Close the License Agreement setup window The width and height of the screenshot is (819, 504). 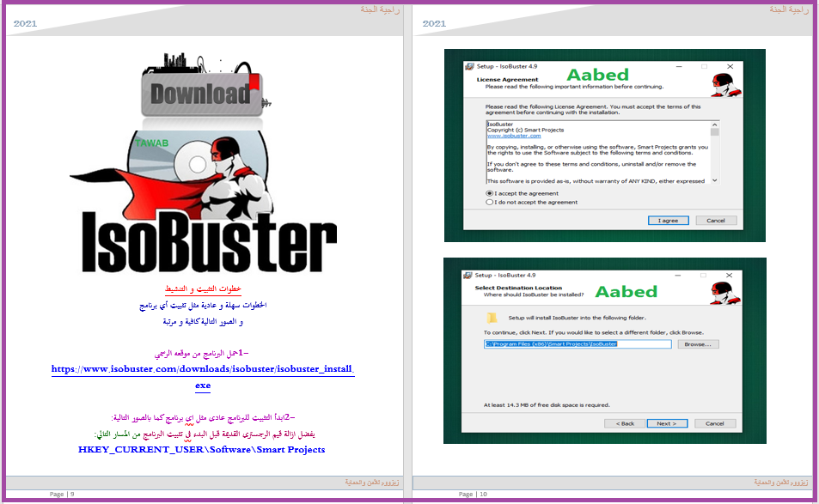coord(730,67)
